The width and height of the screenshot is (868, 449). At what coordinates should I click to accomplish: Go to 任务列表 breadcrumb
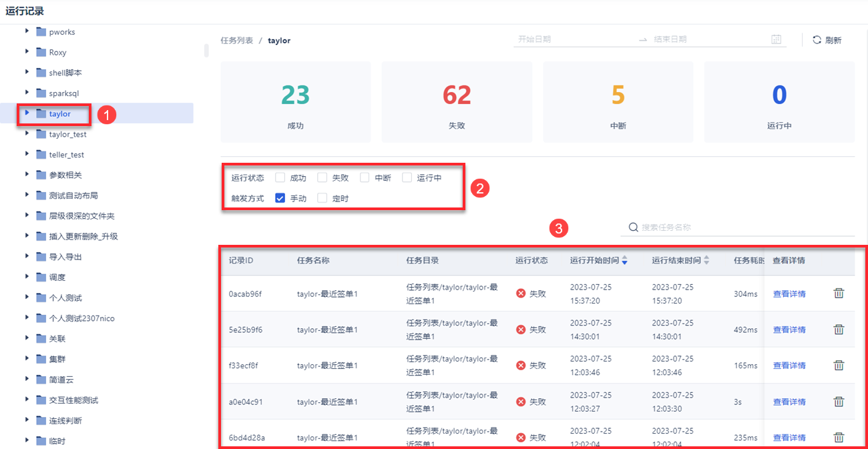click(237, 41)
